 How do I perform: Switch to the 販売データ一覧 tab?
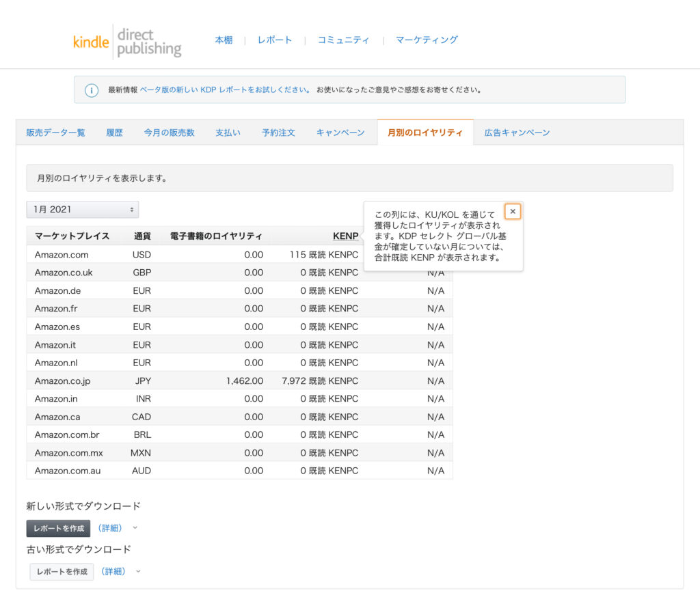tap(55, 133)
